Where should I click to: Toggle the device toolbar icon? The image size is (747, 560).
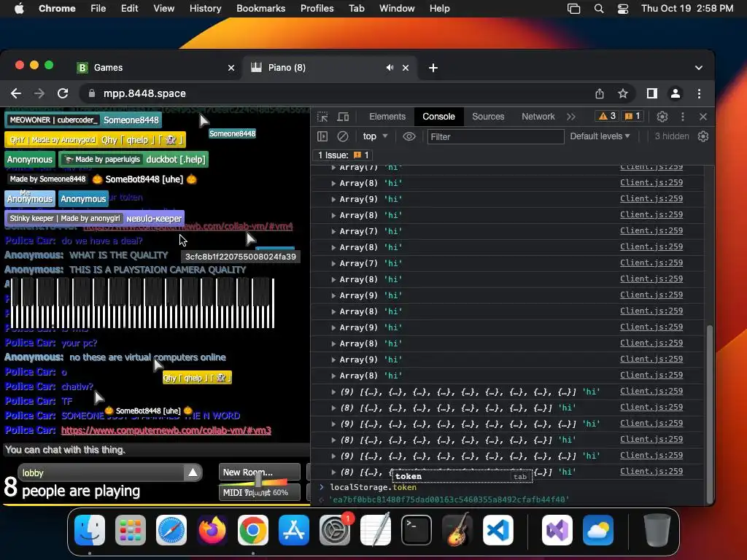tap(343, 117)
